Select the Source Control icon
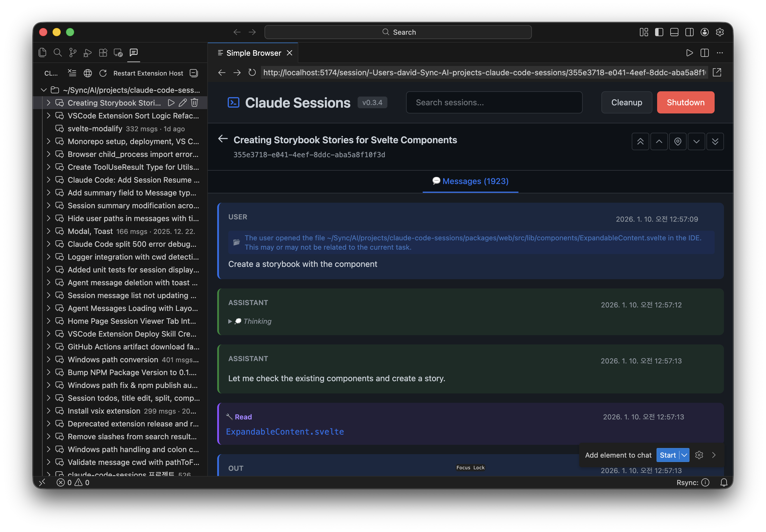 click(72, 52)
